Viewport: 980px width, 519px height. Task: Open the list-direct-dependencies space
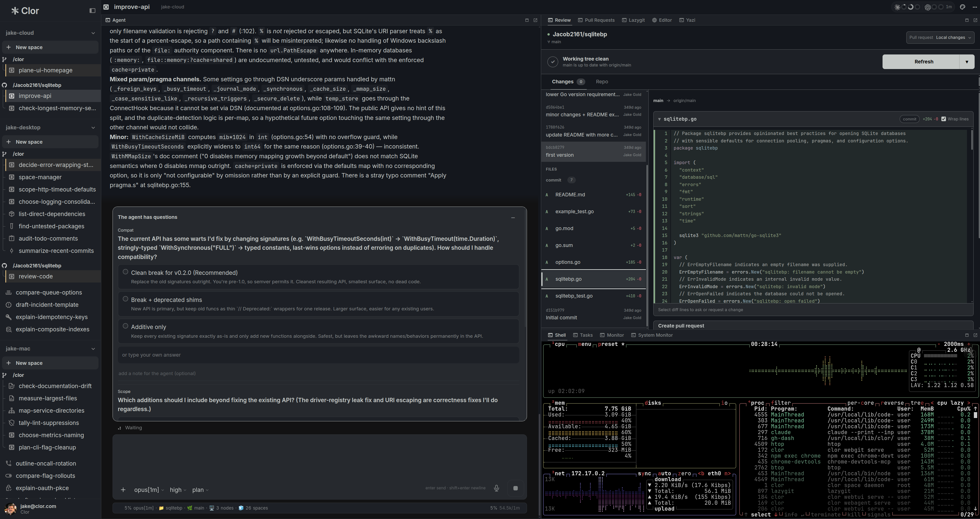click(x=53, y=214)
